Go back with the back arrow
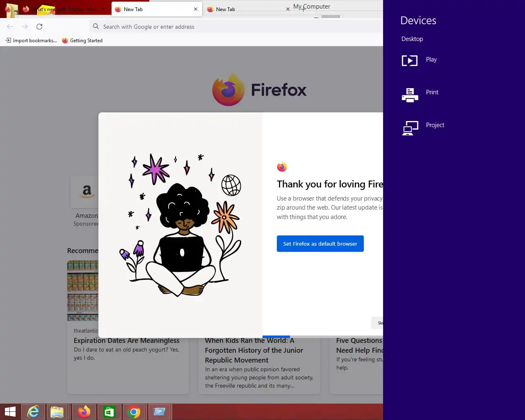Screen dimensions: 525x420 [x=10, y=27]
